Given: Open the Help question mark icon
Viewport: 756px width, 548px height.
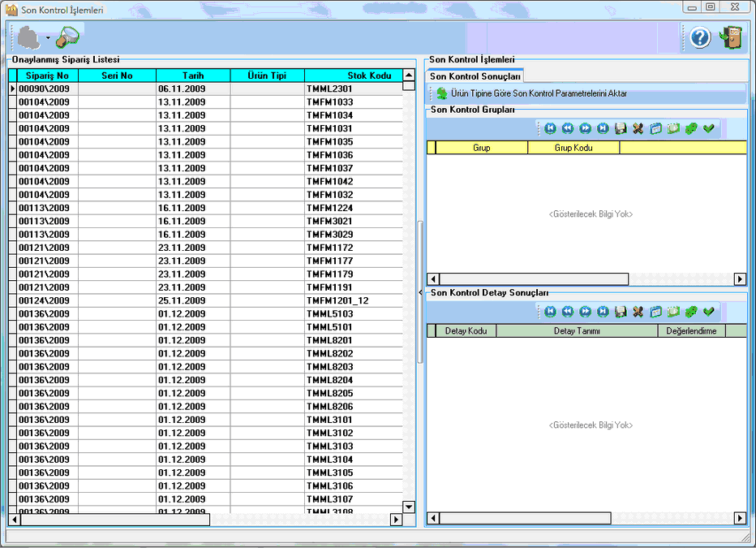Looking at the screenshot, I should click(699, 37).
